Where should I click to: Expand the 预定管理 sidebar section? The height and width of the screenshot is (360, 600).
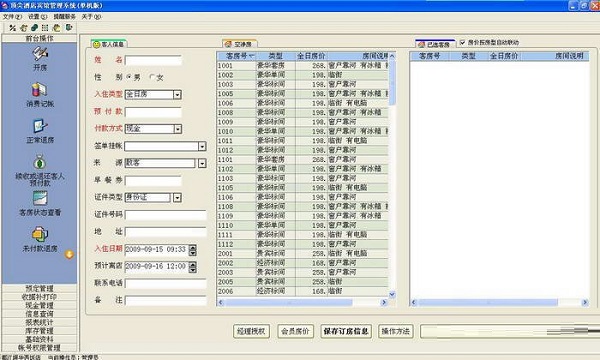pos(39,288)
